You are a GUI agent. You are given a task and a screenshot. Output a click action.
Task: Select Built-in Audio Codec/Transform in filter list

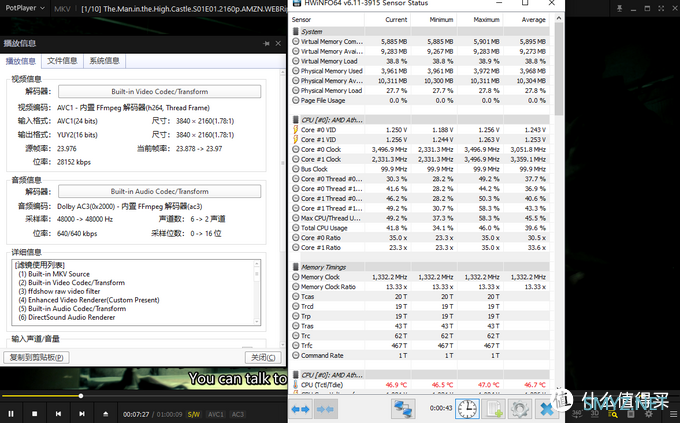72,309
